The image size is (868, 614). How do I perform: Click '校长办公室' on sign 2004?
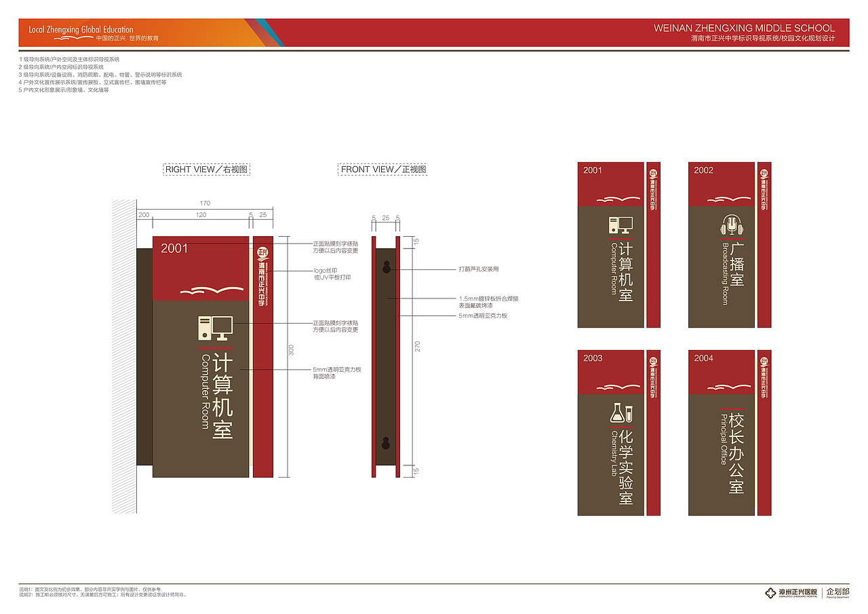737,453
